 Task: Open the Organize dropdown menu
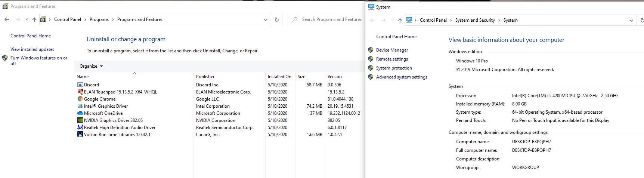coord(91,66)
